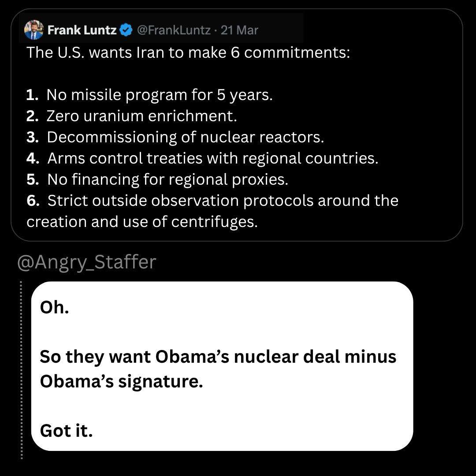The image size is (476, 476).
Task: Click the "21 Mar" tweet timestamp
Action: 239,30
